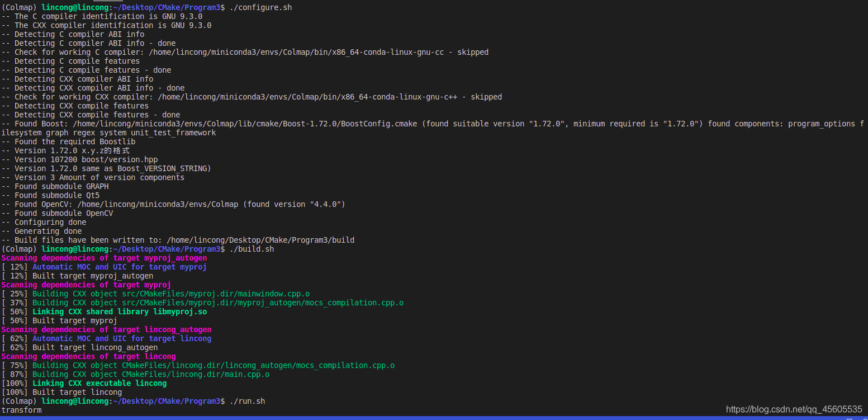Screen dimensions: 868x420
Task: Click 'Version 1.72.0 x.y.z的格式' line
Action: (x=65, y=150)
